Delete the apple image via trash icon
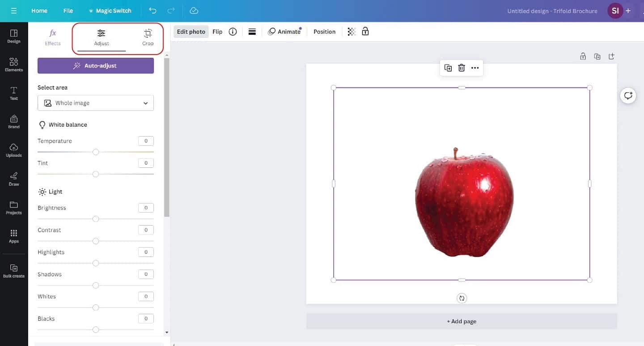Screen dimensions: 644x346 [x=461, y=68]
